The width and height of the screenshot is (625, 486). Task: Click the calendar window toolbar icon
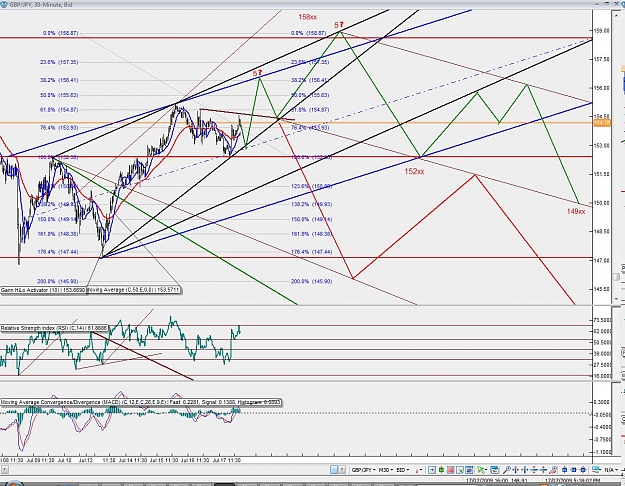tap(495, 470)
